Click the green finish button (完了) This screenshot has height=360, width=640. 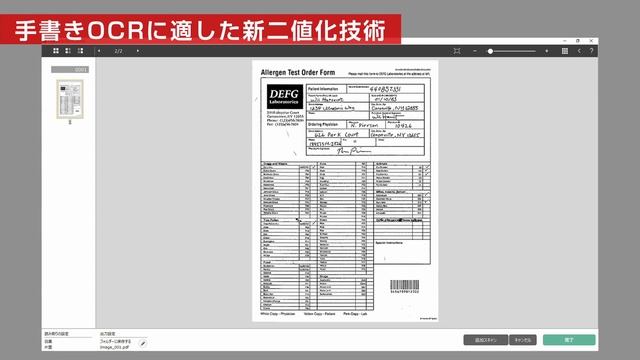569,340
